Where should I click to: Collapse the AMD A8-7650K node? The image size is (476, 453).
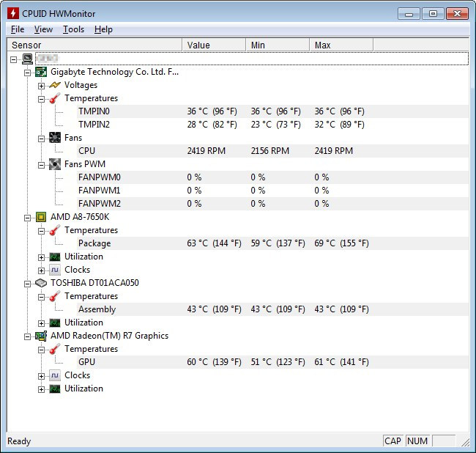pos(27,218)
